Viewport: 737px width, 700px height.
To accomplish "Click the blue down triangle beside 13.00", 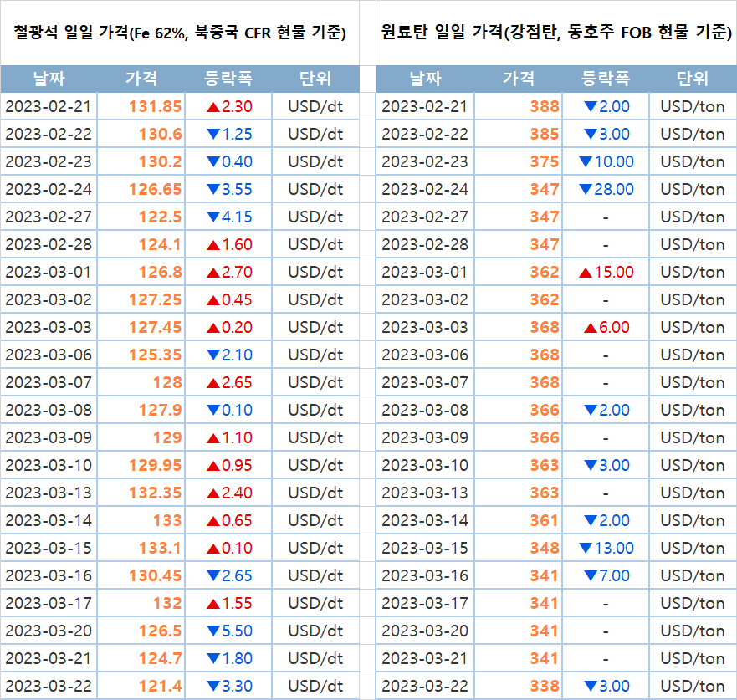I will click(x=585, y=549).
